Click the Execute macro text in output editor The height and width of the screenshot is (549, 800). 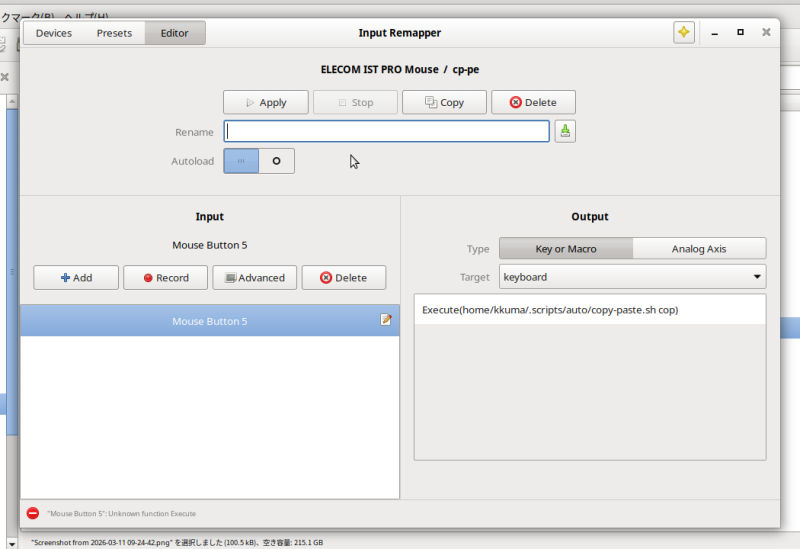tap(550, 310)
